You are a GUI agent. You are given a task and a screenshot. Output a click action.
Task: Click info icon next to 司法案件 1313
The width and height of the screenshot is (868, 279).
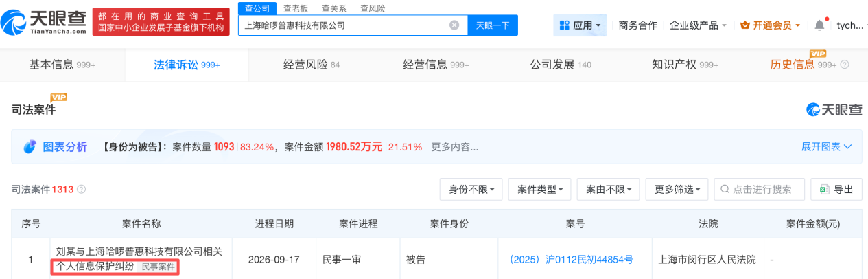pos(82,189)
